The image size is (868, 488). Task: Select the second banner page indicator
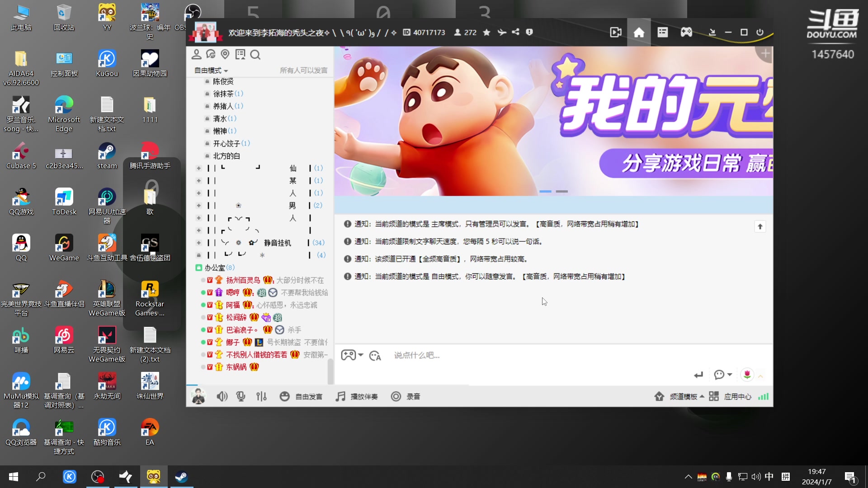562,191
